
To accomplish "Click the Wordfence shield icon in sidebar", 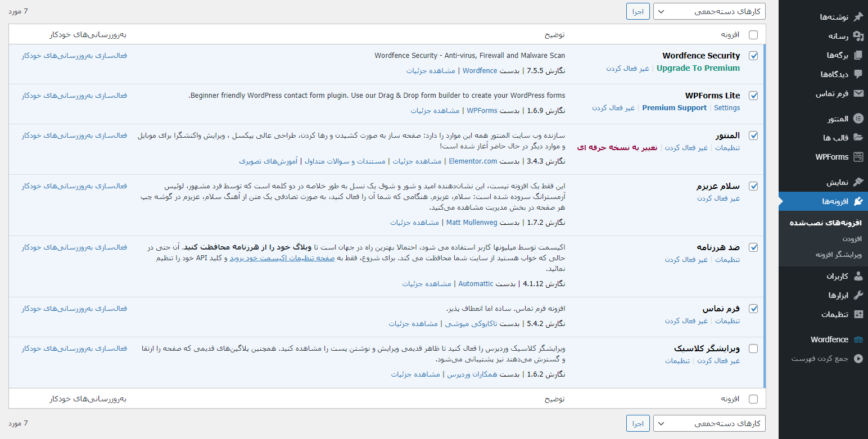I will (858, 340).
